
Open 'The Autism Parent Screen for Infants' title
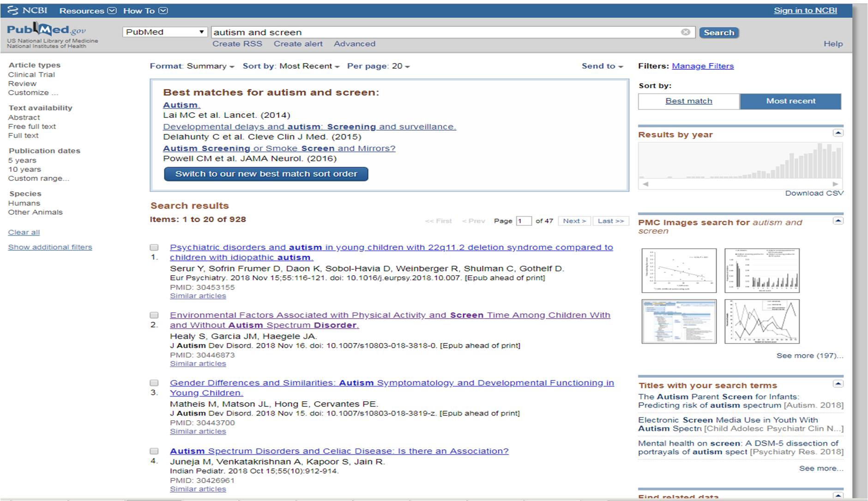pyautogui.click(x=741, y=401)
